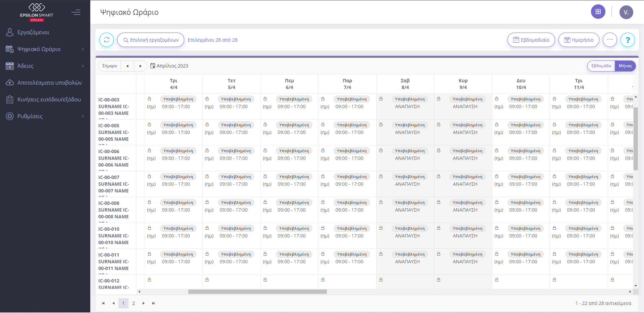Click the lock icon for IC-00-003 on Τρι 4/4
644x313 pixels.
click(149, 99)
